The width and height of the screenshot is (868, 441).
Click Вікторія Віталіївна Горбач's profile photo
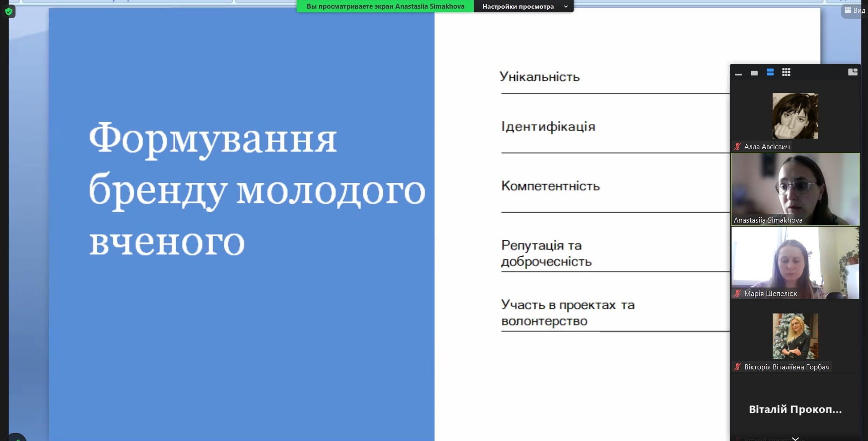tap(795, 336)
